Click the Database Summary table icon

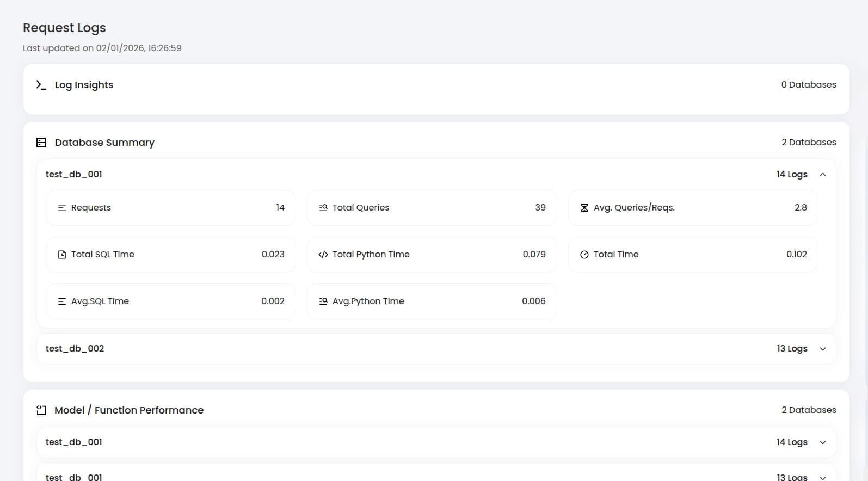point(41,143)
